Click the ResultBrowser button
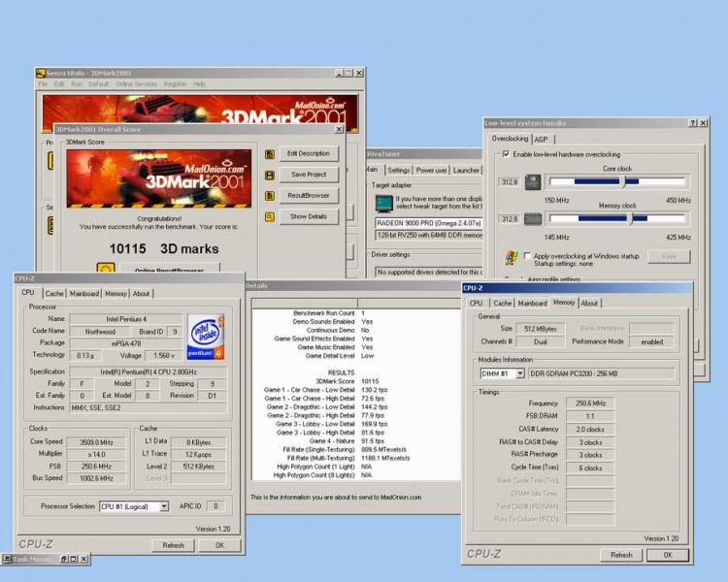The width and height of the screenshot is (728, 582). [x=309, y=195]
